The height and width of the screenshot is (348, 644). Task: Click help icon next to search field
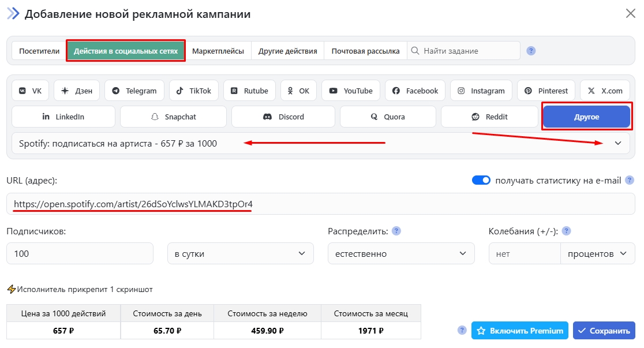(x=531, y=51)
